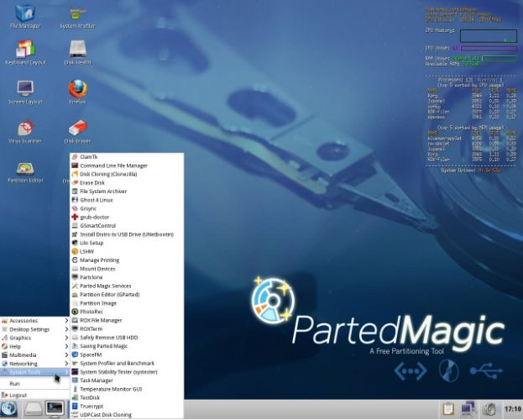Open the Keyboard Layout desktop icon
Image resolution: width=523 pixels, height=420 pixels.
[25, 53]
